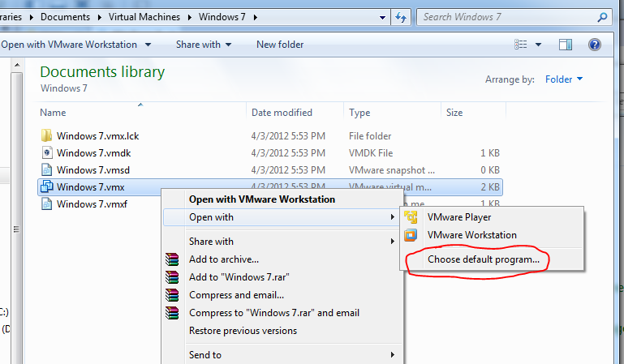Screen dimensions: 624x364
Task: Click the Windows 7.vmx.lck folder icon
Action: click(46, 135)
